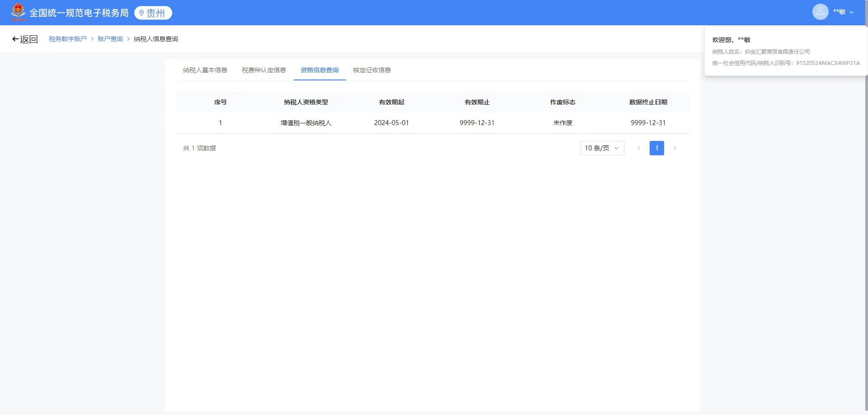Select page 1 pagination button
This screenshot has width=868, height=415.
[656, 148]
